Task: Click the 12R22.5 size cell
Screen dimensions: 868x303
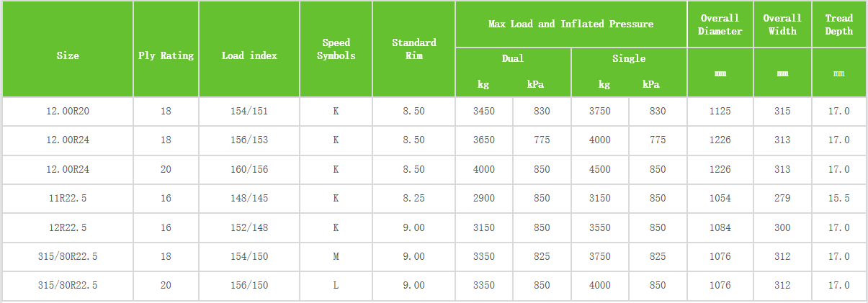Action: 68,227
